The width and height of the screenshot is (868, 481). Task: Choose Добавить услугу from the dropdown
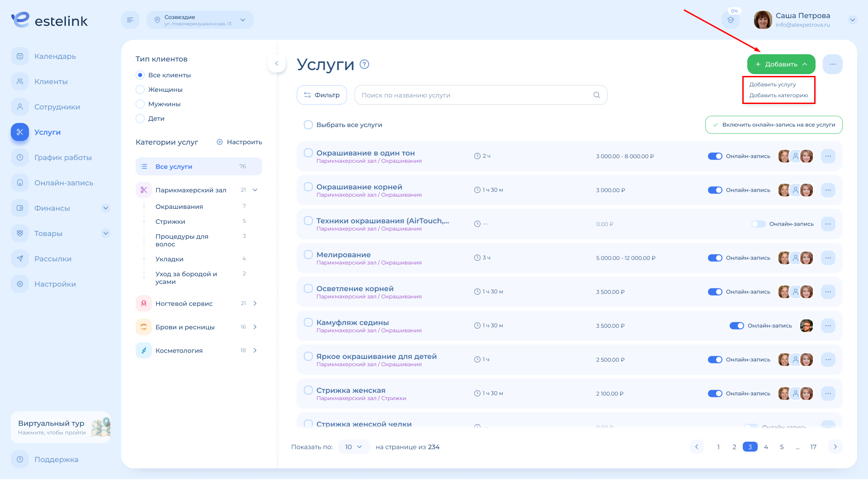pyautogui.click(x=773, y=85)
